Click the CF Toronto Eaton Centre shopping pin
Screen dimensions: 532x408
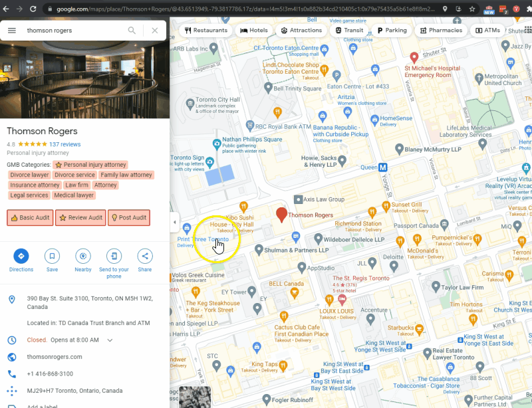(324, 51)
